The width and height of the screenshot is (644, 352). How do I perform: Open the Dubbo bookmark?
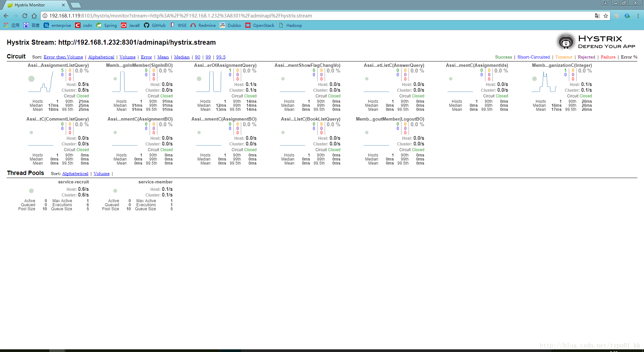[230, 25]
